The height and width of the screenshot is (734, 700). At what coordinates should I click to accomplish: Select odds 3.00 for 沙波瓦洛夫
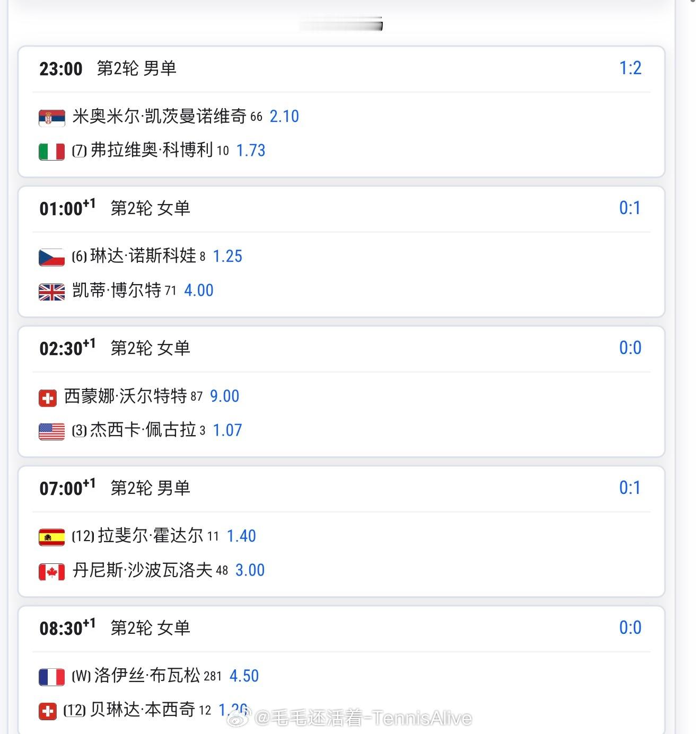click(x=250, y=570)
